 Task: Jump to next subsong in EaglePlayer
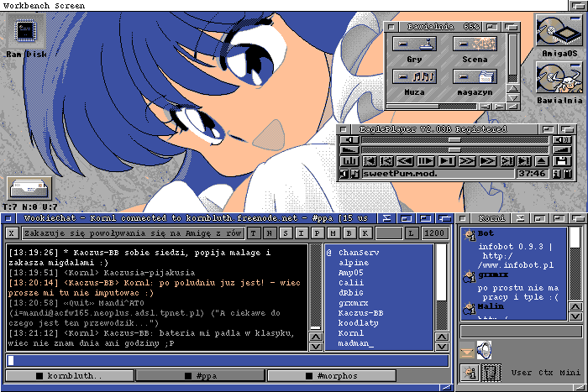[507, 161]
